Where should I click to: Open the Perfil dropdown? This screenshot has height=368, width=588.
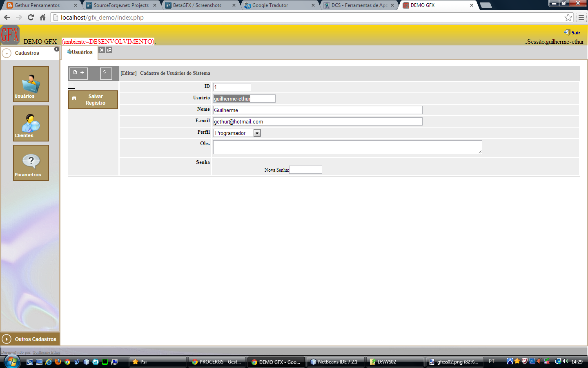(x=257, y=132)
